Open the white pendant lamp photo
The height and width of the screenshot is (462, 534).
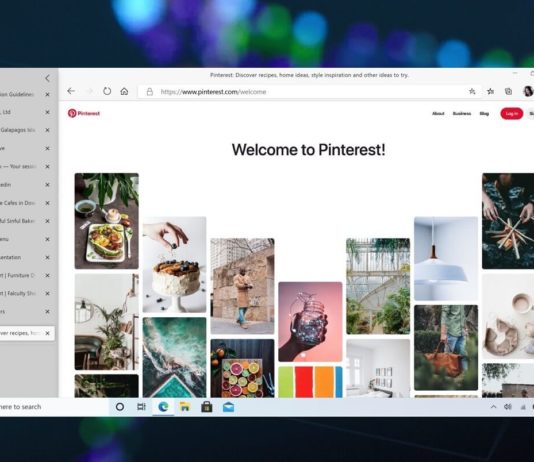446,258
